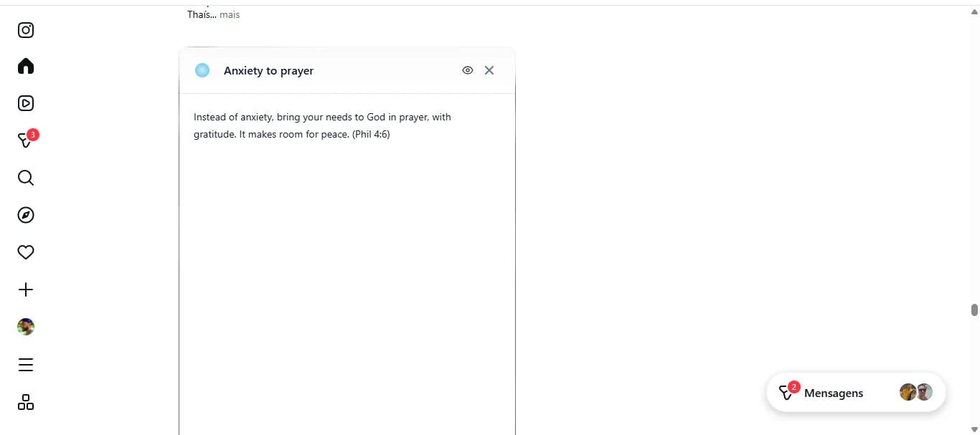Open direct messages in sidebar
Image resolution: width=980 pixels, height=435 pixels.
26,140
